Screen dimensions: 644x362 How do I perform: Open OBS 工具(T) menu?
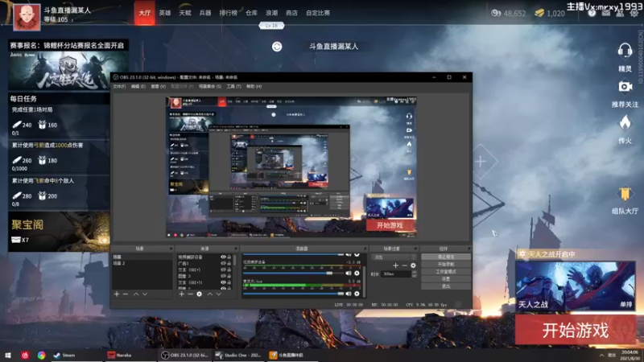(233, 86)
